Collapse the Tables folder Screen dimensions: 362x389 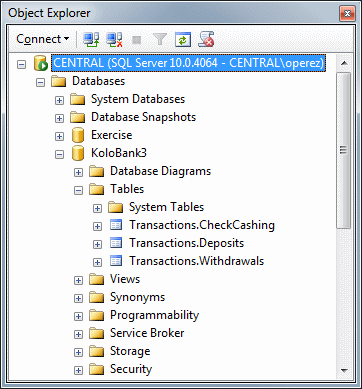pyautogui.click(x=78, y=191)
